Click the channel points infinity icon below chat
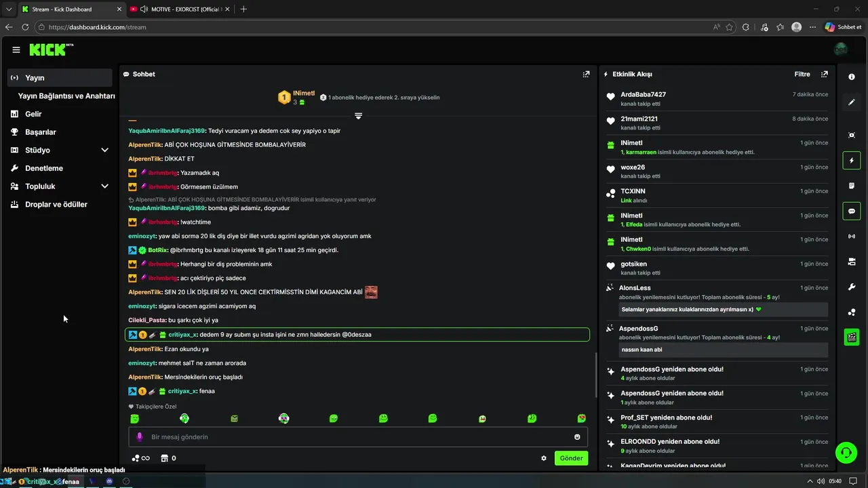Image resolution: width=868 pixels, height=488 pixels. point(140,458)
